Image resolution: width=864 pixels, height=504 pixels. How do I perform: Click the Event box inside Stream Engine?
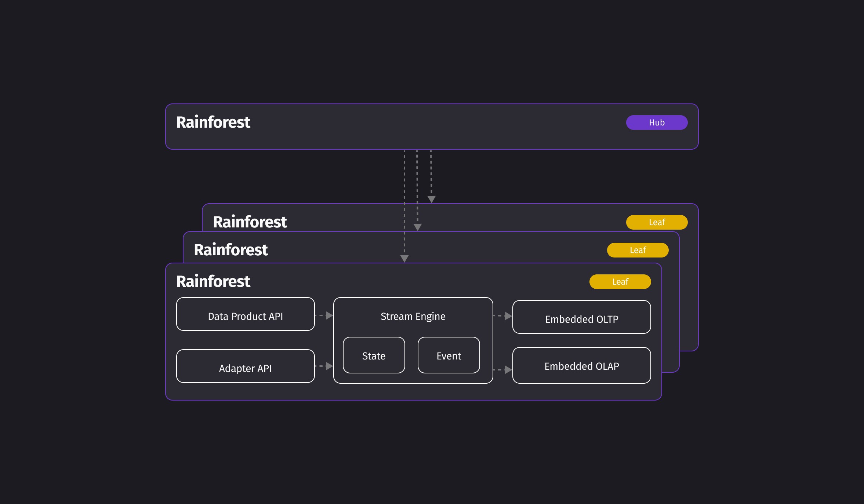(x=449, y=355)
